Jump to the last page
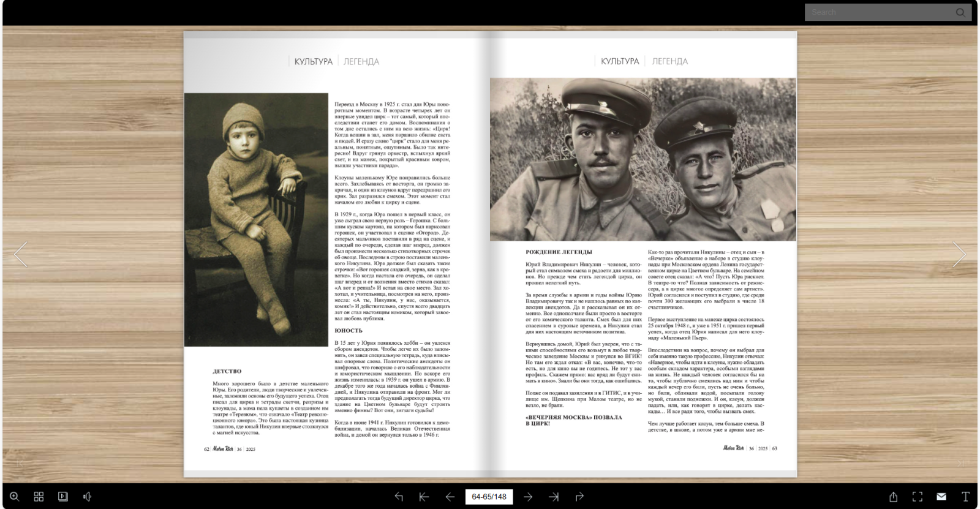The image size is (980, 509). point(554,497)
